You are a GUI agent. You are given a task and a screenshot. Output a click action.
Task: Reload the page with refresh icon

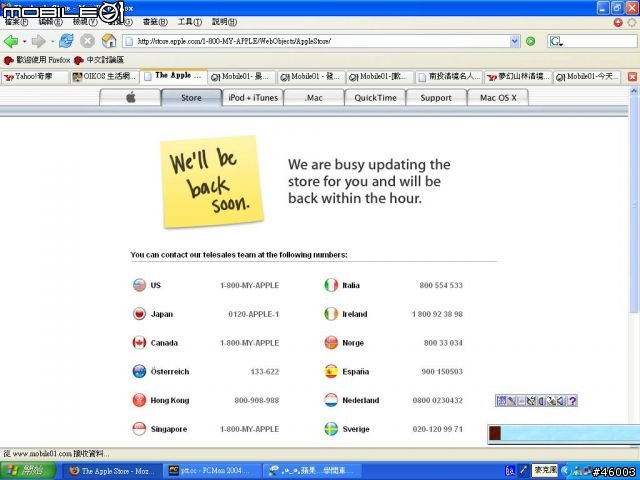(66, 41)
